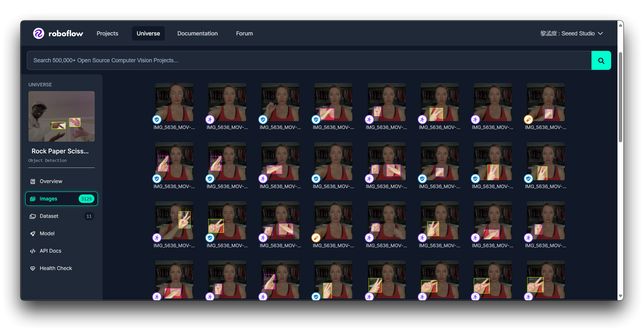This screenshot has width=644, height=331.
Task: Click blue check badge on second-row first image
Action: 157,179
